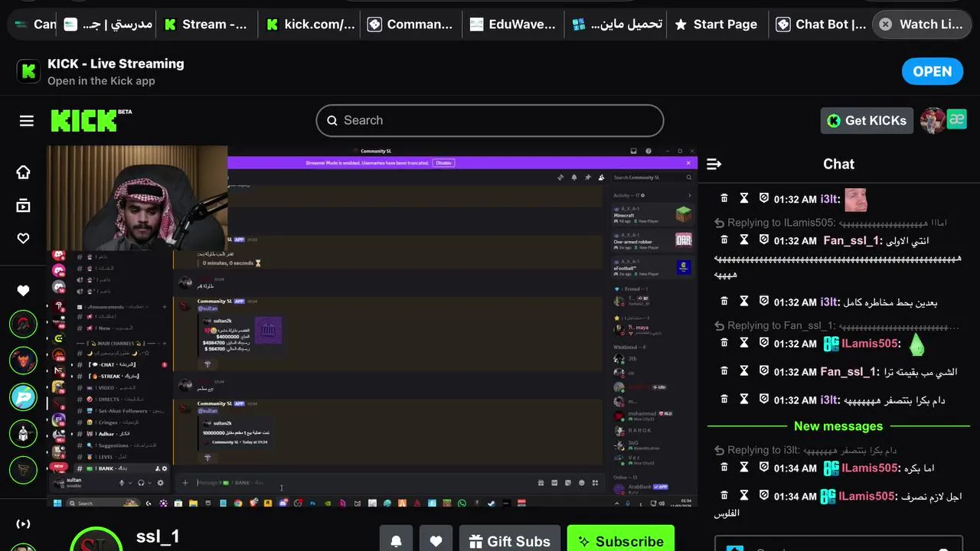Open the ssl_1 channel name link

coord(158,536)
